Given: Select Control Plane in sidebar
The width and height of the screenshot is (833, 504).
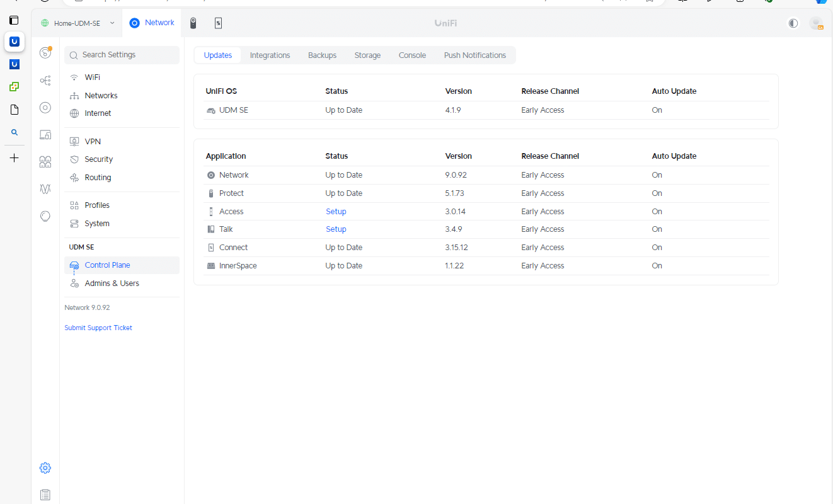Looking at the screenshot, I should 122,265.
